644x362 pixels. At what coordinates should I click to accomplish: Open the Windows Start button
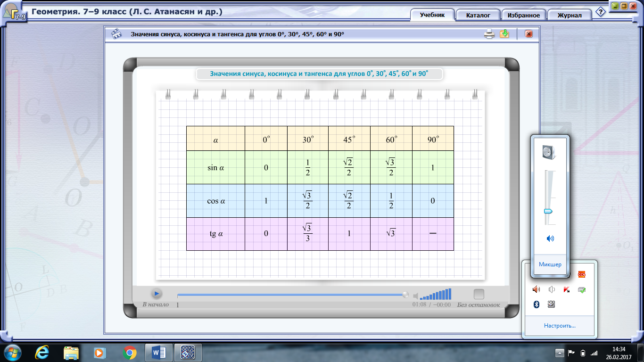[13, 352]
